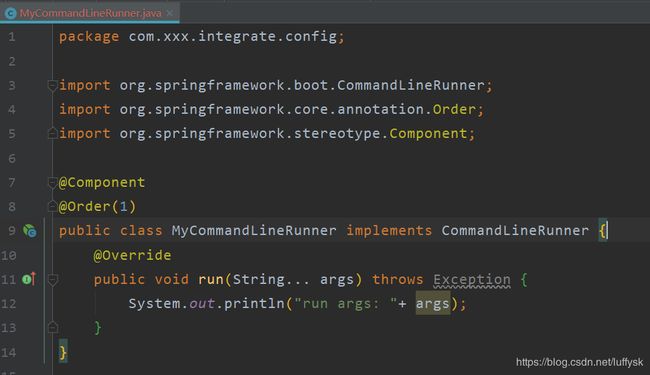Click the "run args: " string literal

coord(345,303)
